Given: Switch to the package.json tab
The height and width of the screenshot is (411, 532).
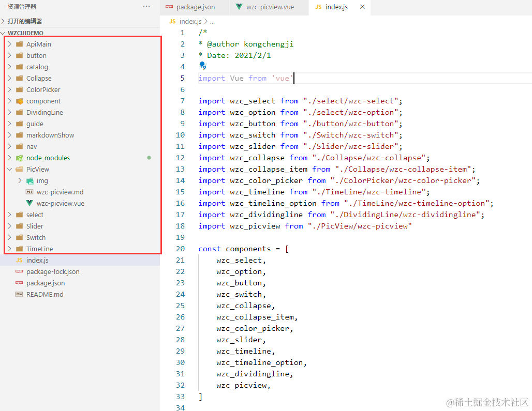Looking at the screenshot, I should point(195,7).
